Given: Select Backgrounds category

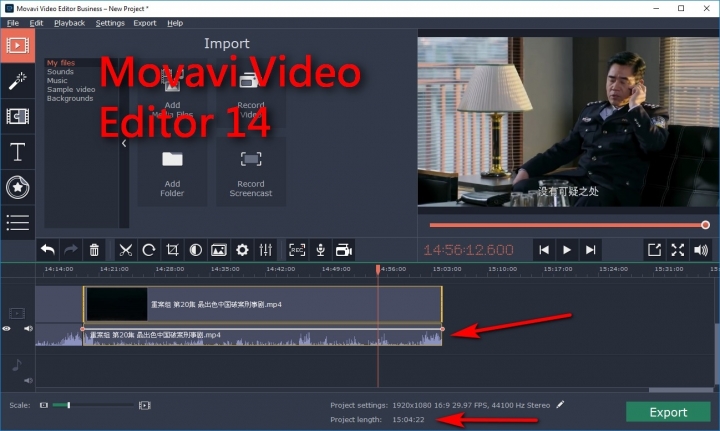Looking at the screenshot, I should (70, 98).
